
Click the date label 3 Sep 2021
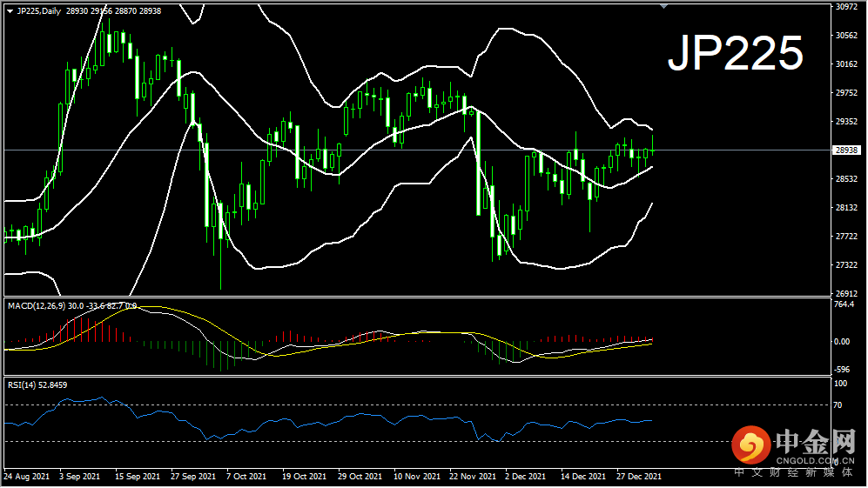[80, 477]
